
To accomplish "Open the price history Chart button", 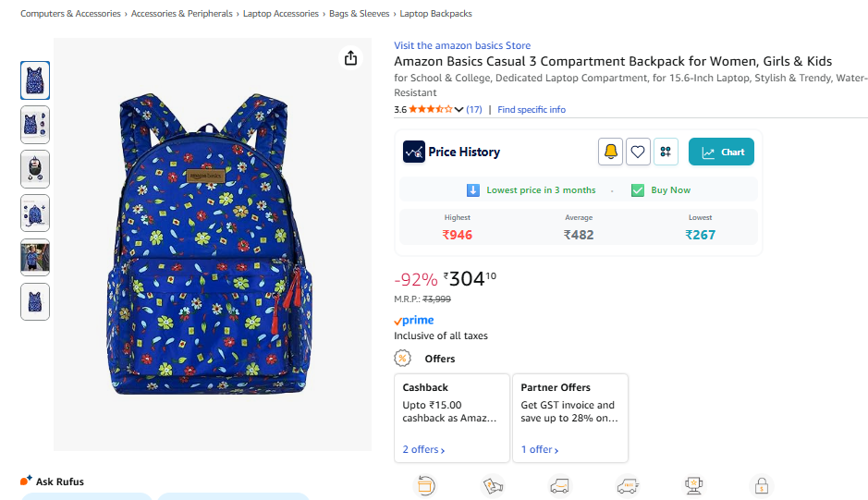I will coord(721,152).
